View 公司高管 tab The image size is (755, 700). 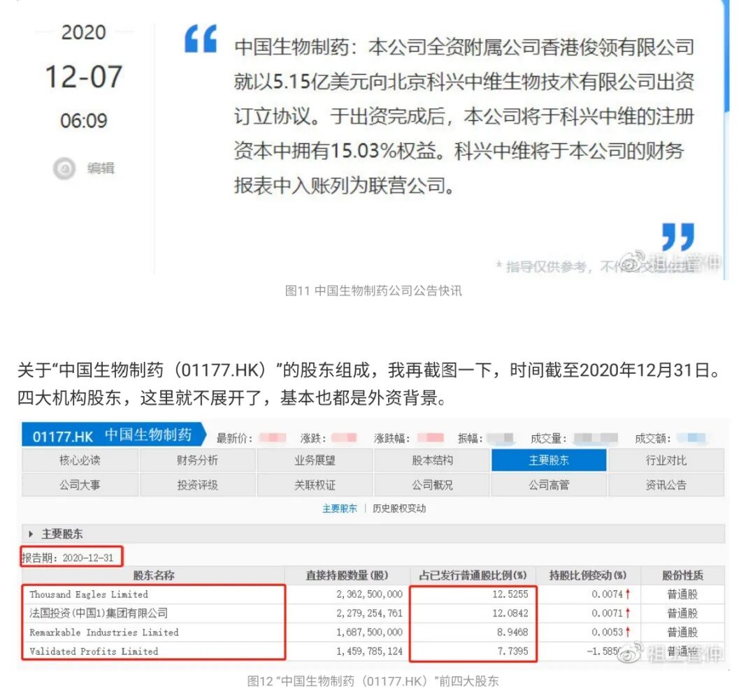click(549, 484)
